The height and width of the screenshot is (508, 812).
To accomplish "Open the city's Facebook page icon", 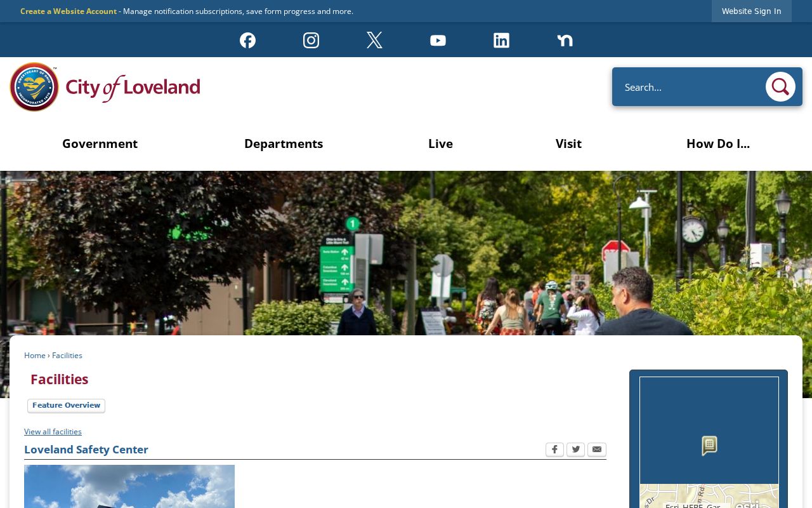I will point(247,40).
